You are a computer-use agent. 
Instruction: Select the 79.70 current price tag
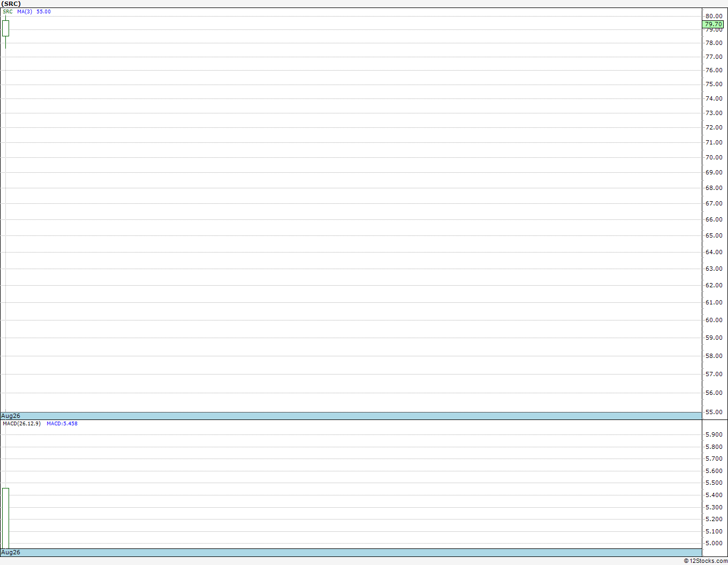[713, 24]
